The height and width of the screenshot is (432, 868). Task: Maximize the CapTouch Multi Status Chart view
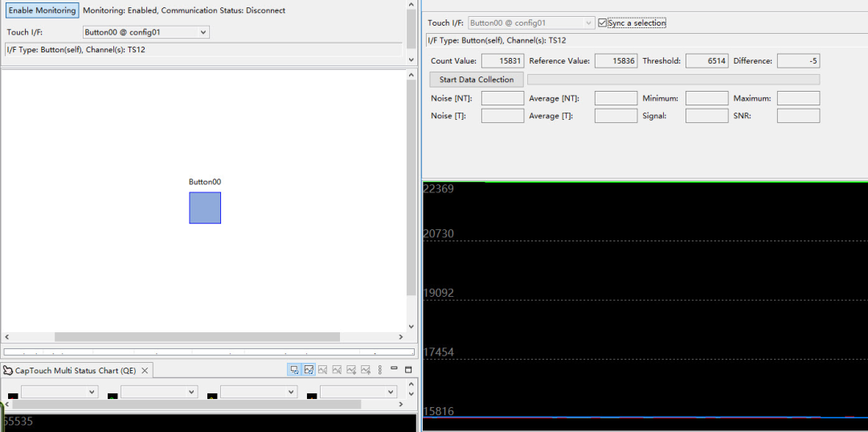point(408,369)
